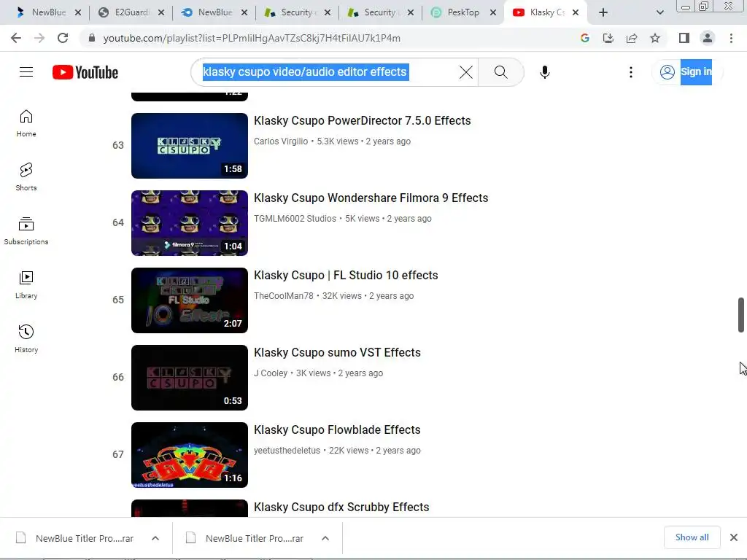This screenshot has width=747, height=560.
Task: Bookmark this page with star icon
Action: 655,38
